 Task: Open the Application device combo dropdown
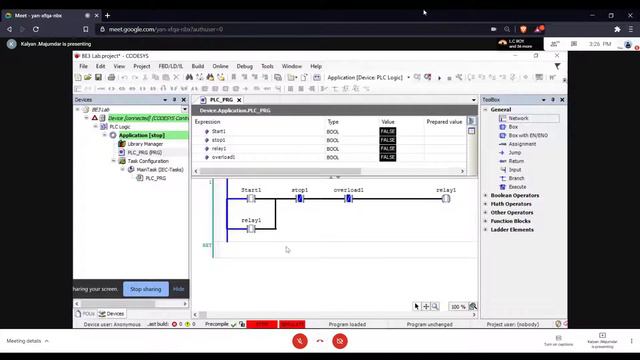point(409,78)
